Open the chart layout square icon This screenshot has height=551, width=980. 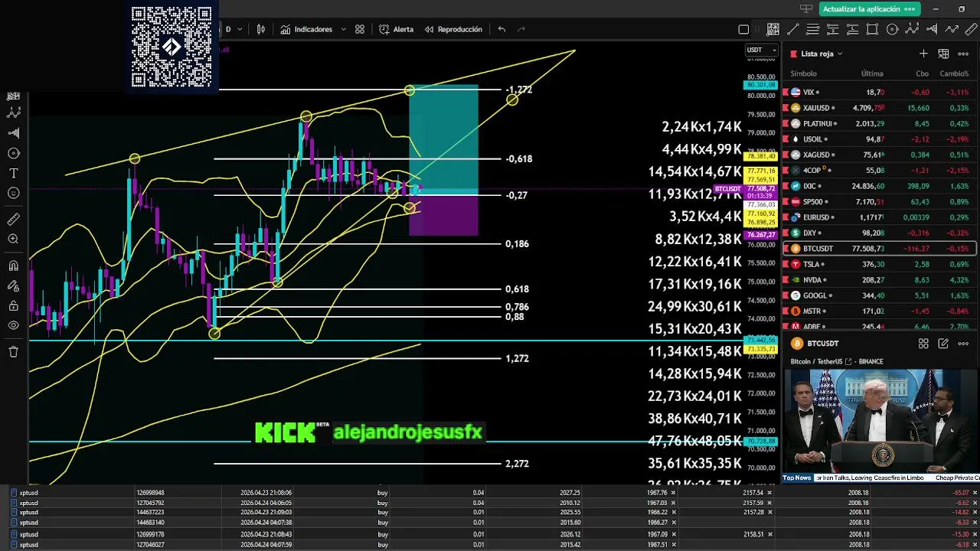743,30
